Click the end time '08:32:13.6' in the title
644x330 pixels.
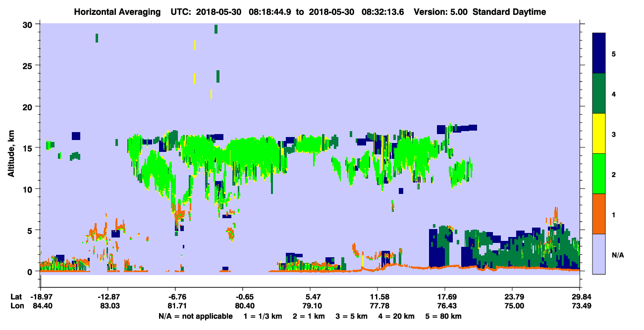383,12
